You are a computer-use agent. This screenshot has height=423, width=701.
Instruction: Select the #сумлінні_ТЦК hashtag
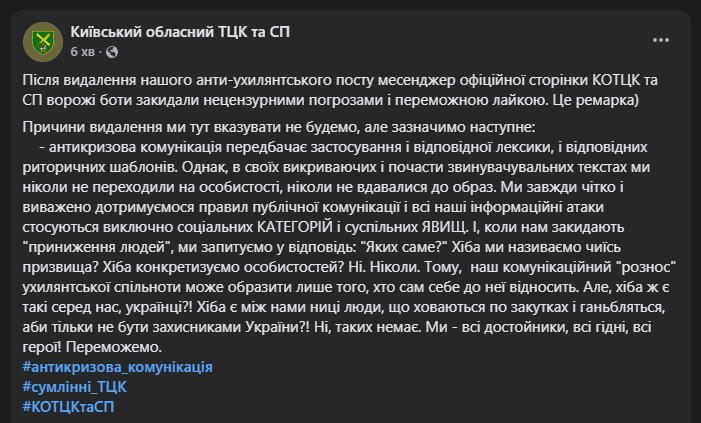(x=74, y=386)
